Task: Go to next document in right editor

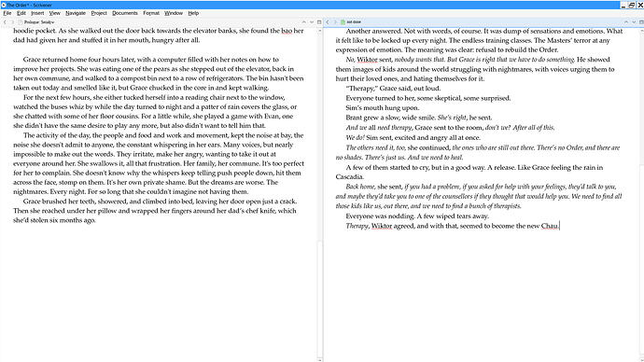Action: click(x=634, y=21)
